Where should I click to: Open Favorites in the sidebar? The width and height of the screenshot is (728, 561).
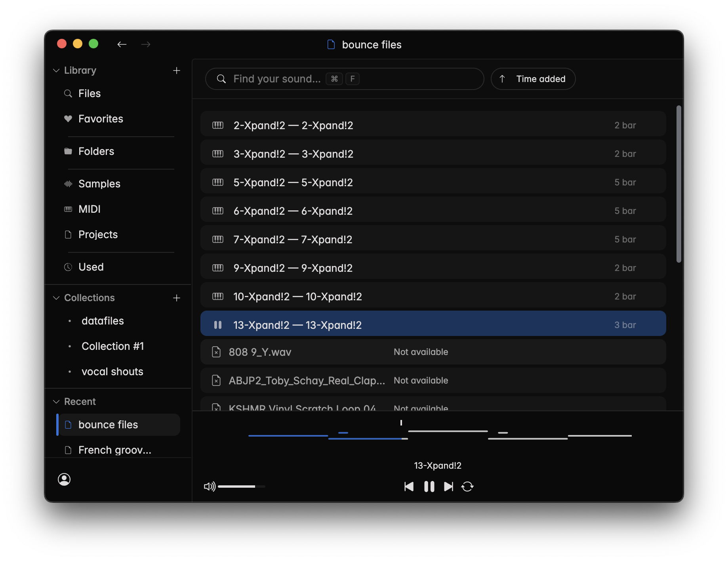click(101, 119)
